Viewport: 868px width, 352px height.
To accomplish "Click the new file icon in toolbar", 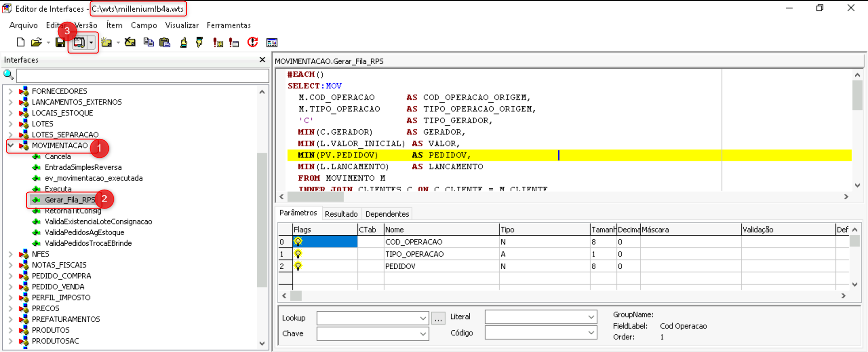I will click(20, 43).
